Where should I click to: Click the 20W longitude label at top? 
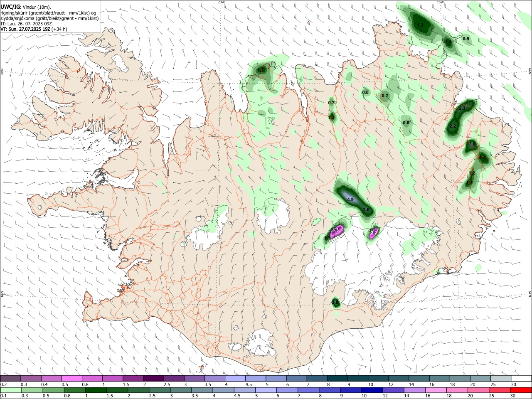pyautogui.click(x=222, y=2)
